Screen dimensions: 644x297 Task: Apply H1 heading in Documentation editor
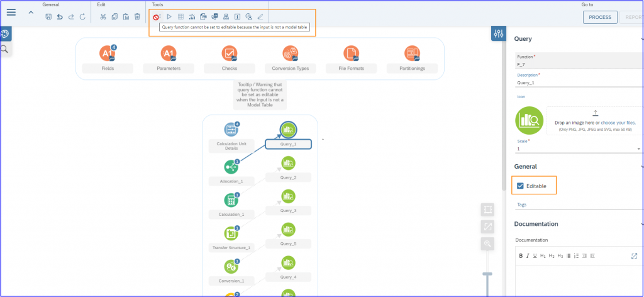[543, 256]
